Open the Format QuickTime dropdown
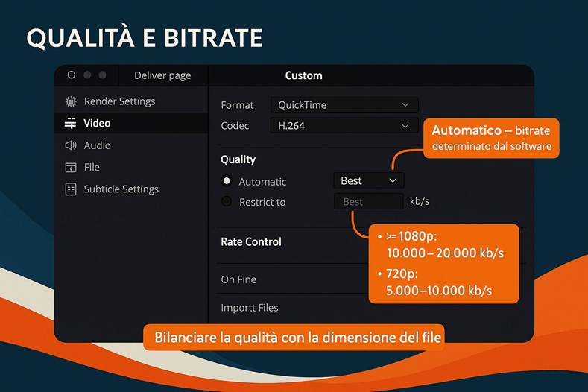 click(x=344, y=105)
